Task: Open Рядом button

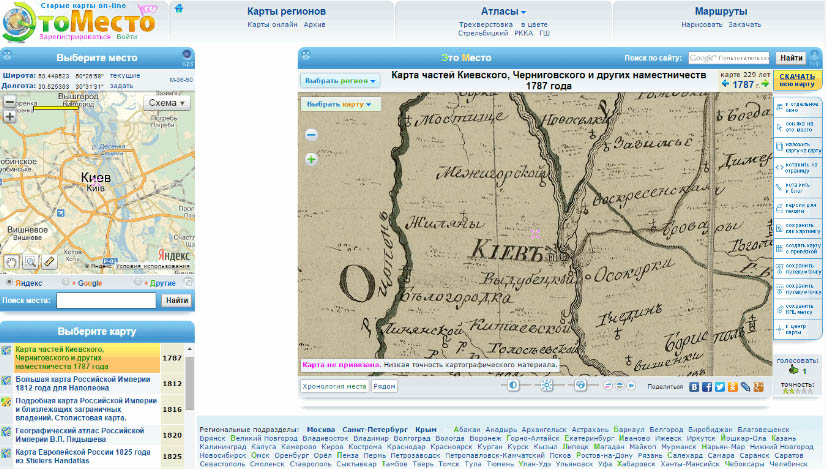Action: tap(384, 386)
